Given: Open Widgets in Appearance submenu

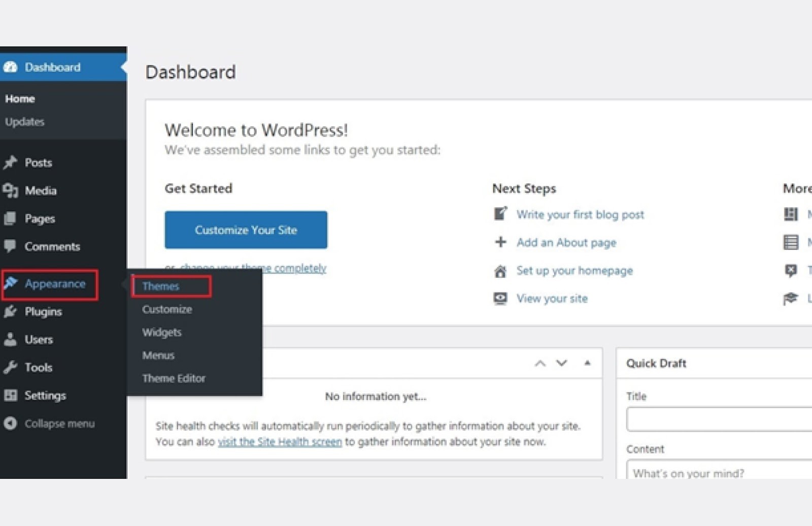Looking at the screenshot, I should [162, 332].
